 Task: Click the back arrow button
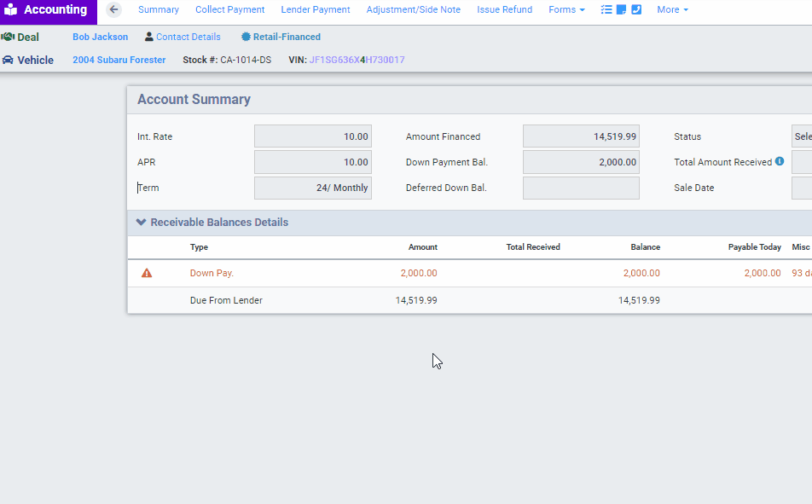pos(114,10)
